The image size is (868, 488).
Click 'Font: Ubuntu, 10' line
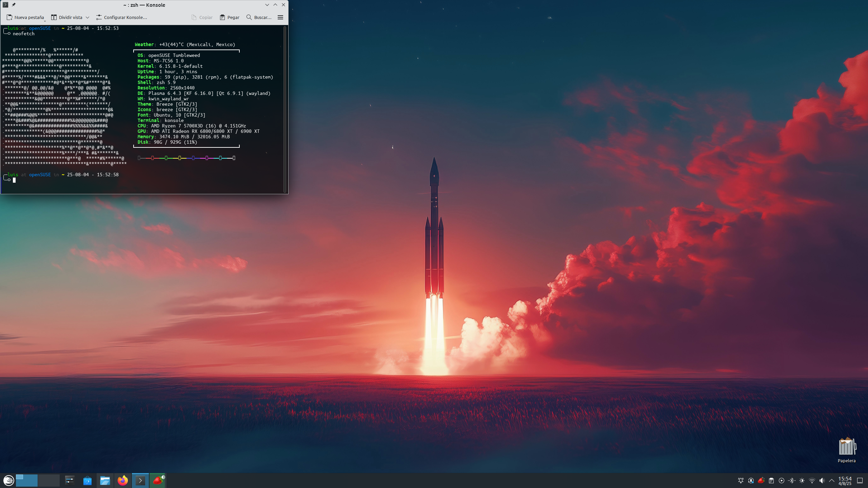point(171,115)
